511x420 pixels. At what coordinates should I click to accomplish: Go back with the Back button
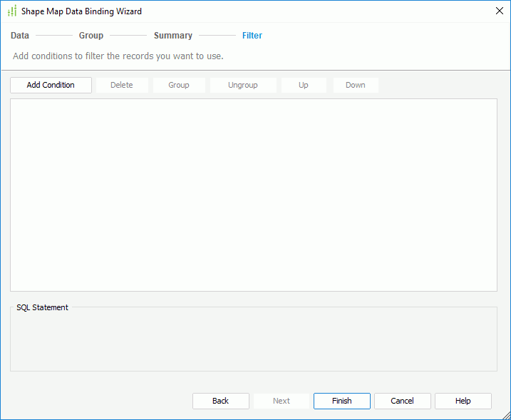point(221,401)
